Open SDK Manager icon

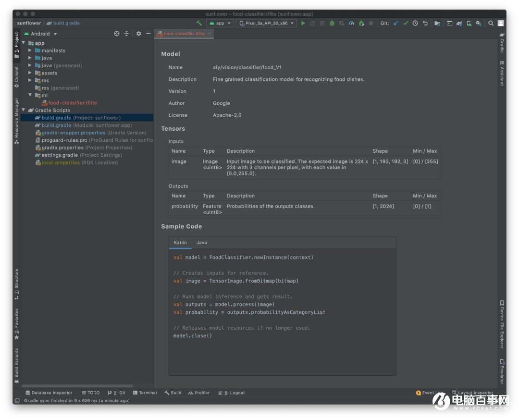[479, 23]
